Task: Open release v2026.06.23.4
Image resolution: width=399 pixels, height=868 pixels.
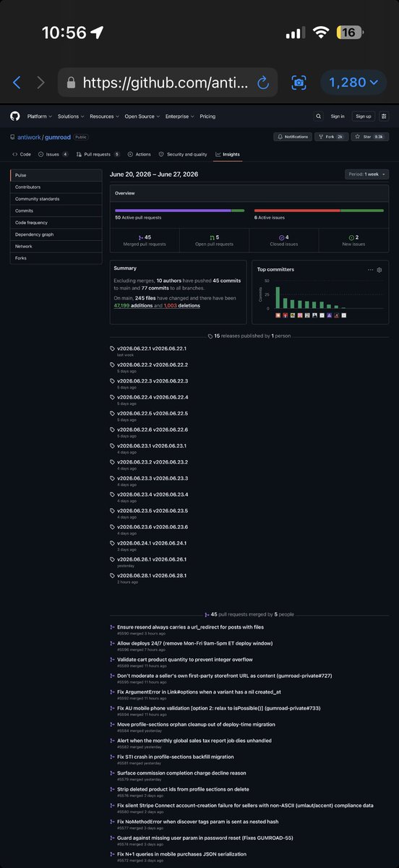Action: pyautogui.click(x=153, y=495)
